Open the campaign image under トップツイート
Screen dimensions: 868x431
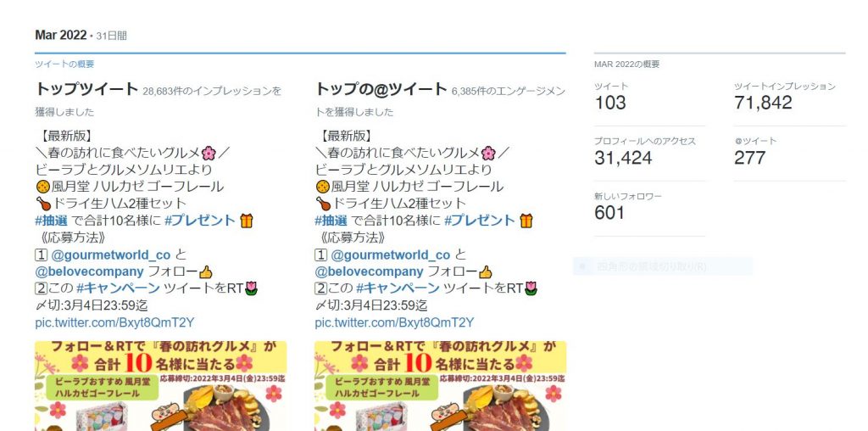(161, 386)
